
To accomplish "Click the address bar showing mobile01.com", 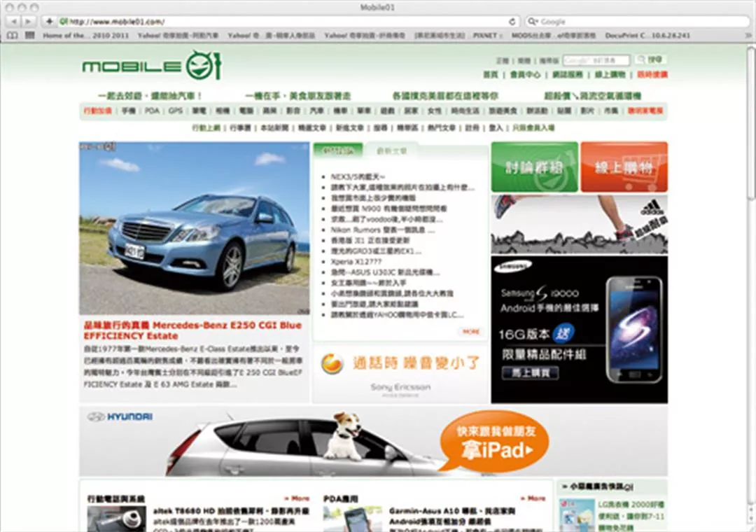I will click(280, 22).
